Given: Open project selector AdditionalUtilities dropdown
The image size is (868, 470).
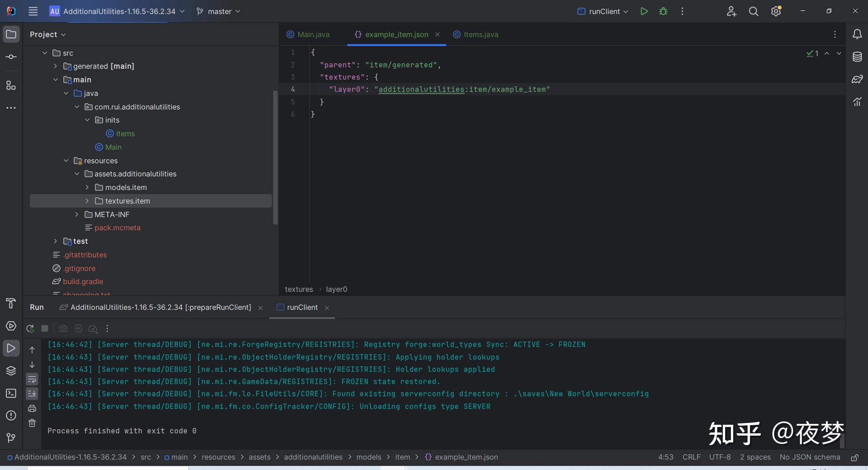Looking at the screenshot, I should (118, 11).
